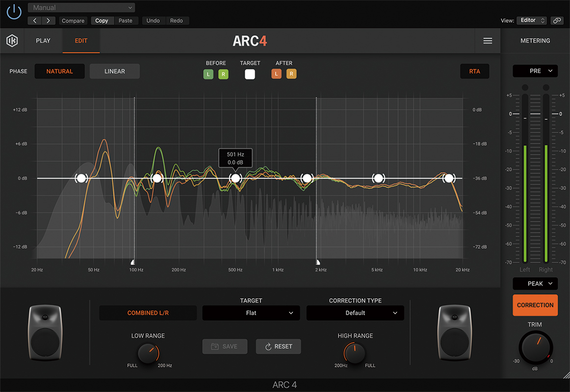
Task: Click the high range marker at 2 kHz
Action: [x=318, y=262]
